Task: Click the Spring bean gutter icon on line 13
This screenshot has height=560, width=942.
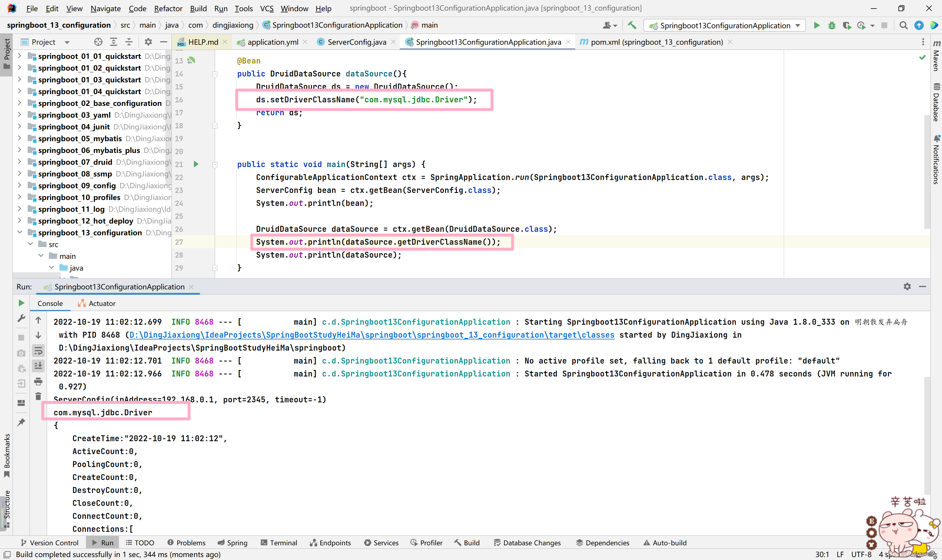Action: 192,60
